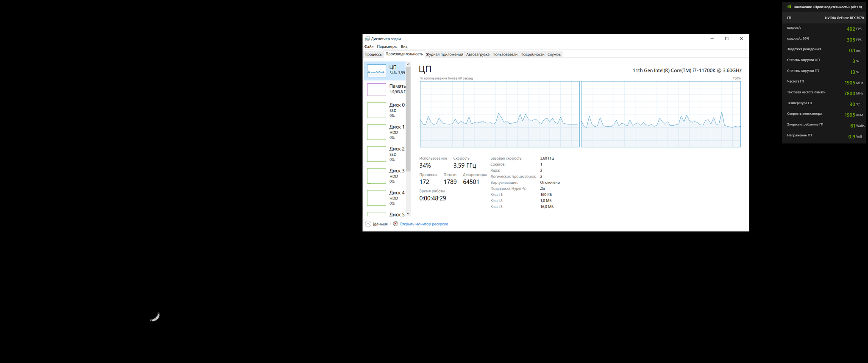Click the Меньше label

tap(380, 224)
